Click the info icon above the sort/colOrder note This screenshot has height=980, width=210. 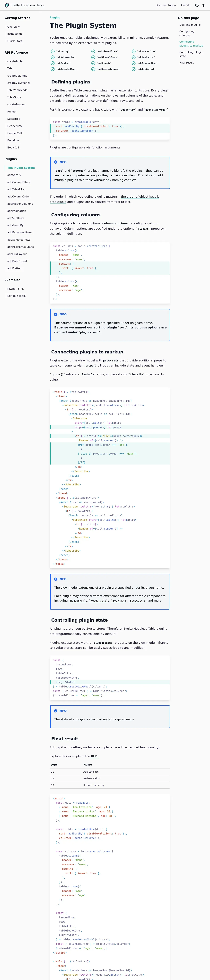click(x=56, y=162)
